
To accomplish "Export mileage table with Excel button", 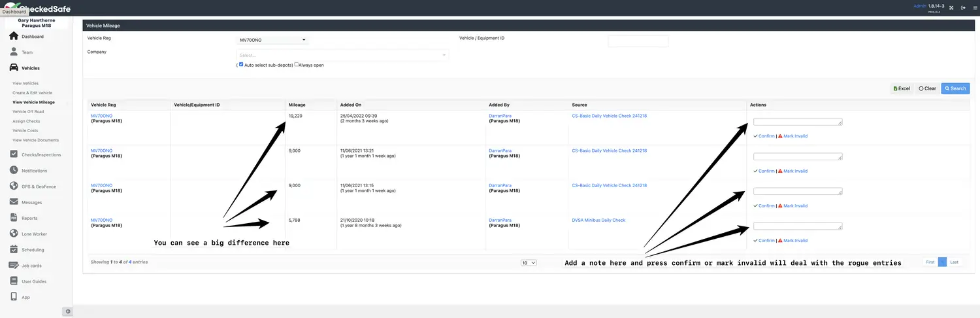I will 902,88.
